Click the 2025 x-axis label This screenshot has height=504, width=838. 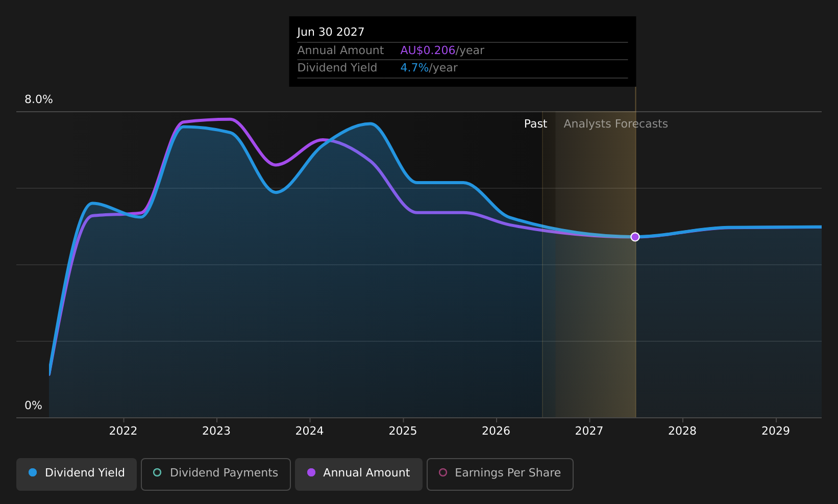click(403, 431)
